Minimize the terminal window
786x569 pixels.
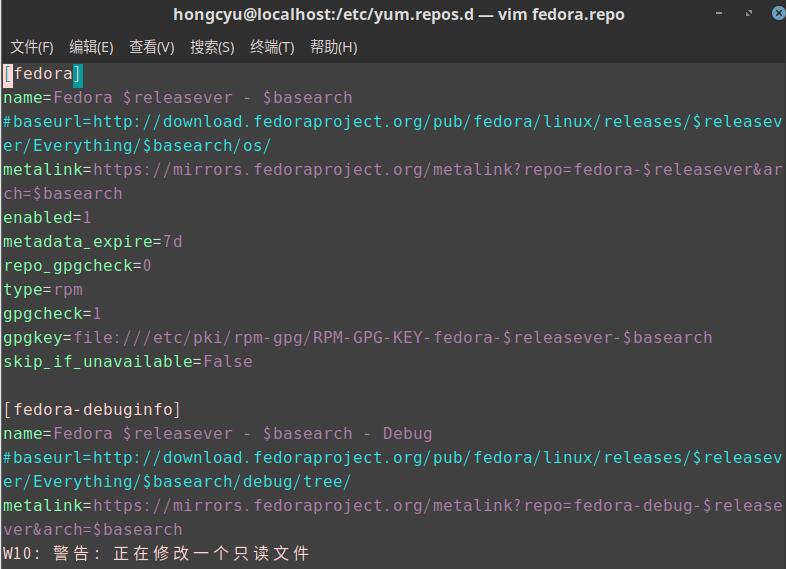click(719, 13)
